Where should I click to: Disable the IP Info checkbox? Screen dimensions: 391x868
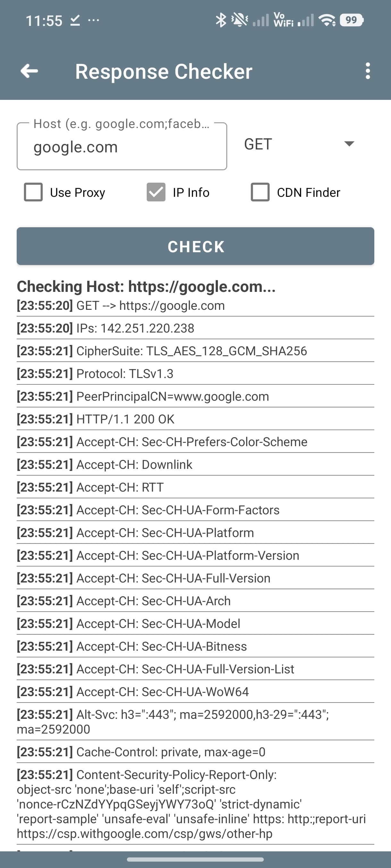tap(155, 192)
